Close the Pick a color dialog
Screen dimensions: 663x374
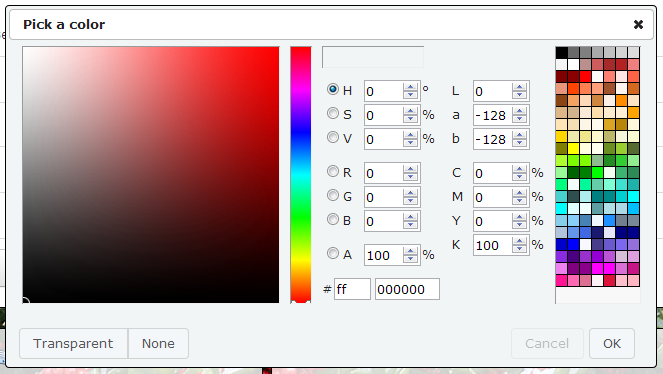(x=638, y=25)
